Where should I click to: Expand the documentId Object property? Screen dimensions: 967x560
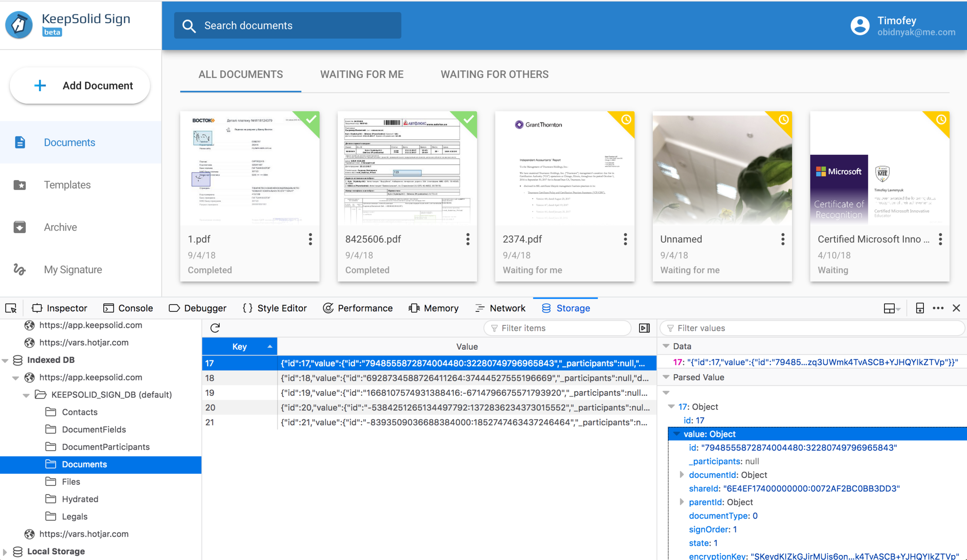pos(681,475)
